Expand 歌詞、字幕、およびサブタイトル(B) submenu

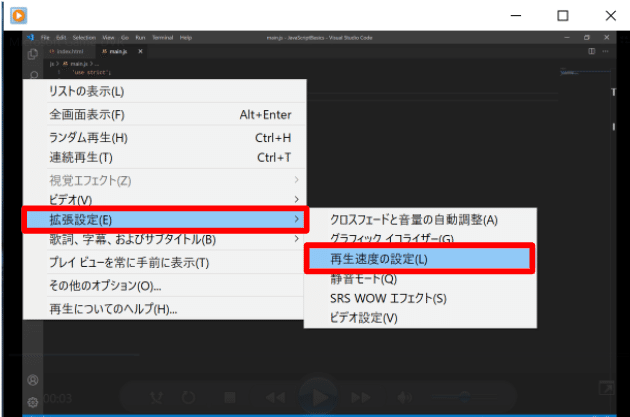point(165,239)
